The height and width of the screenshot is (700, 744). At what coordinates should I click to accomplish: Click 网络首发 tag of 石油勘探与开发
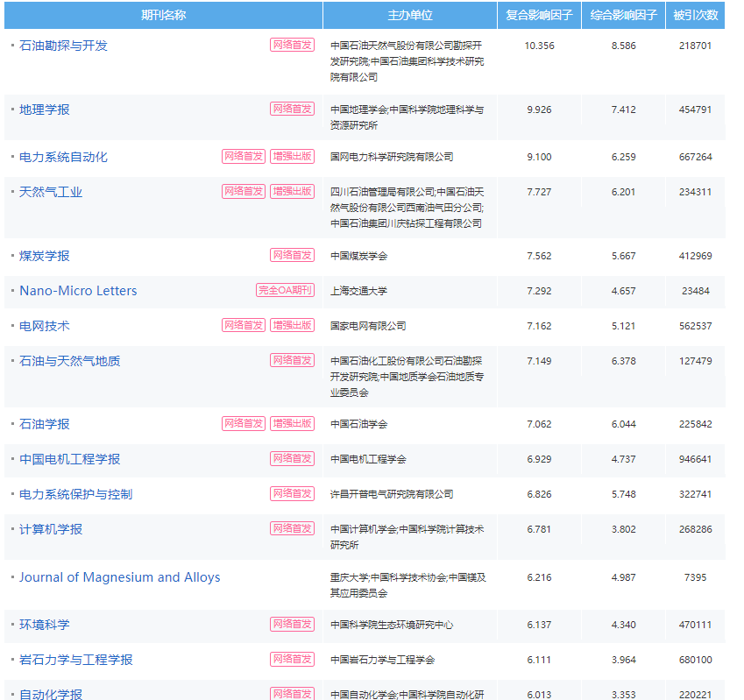(293, 45)
